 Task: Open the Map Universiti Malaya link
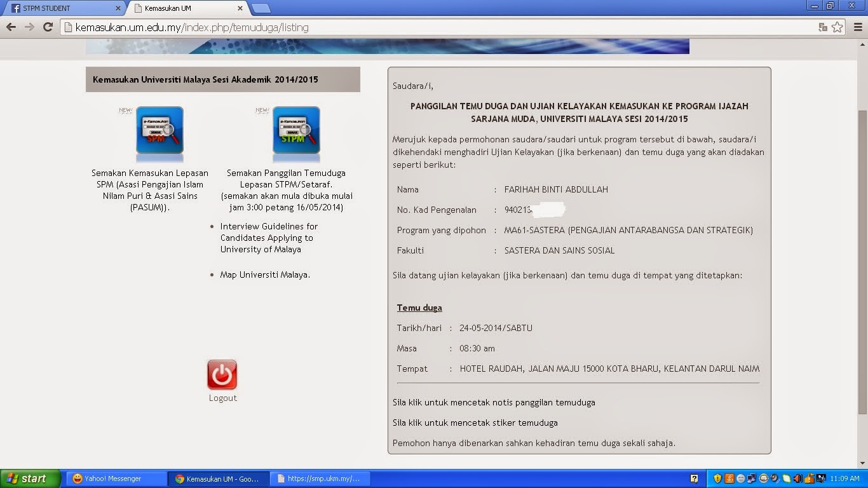[x=265, y=274]
